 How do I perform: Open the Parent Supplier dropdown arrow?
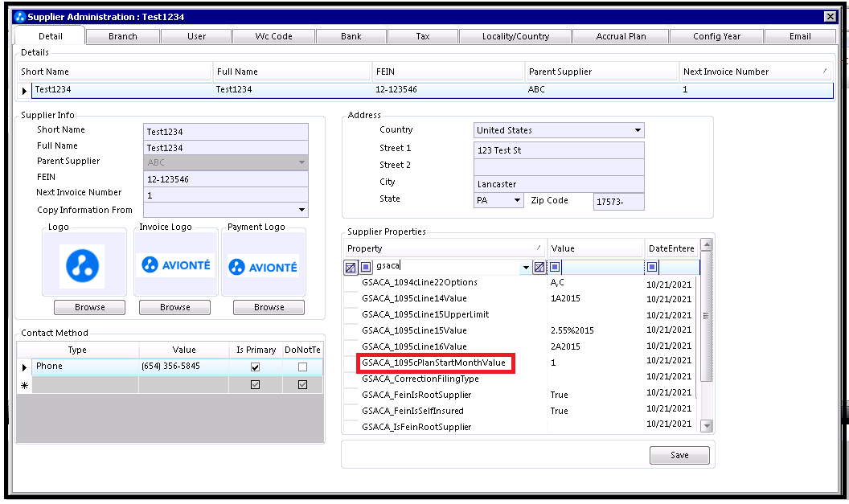pyautogui.click(x=301, y=162)
